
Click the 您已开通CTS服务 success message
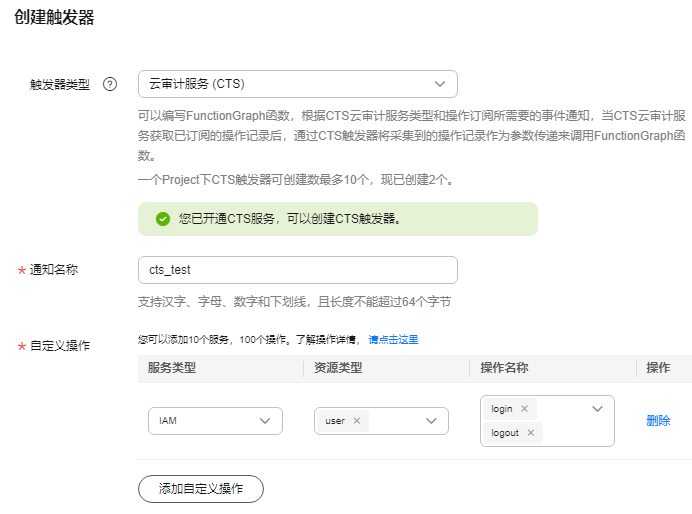pos(290,219)
